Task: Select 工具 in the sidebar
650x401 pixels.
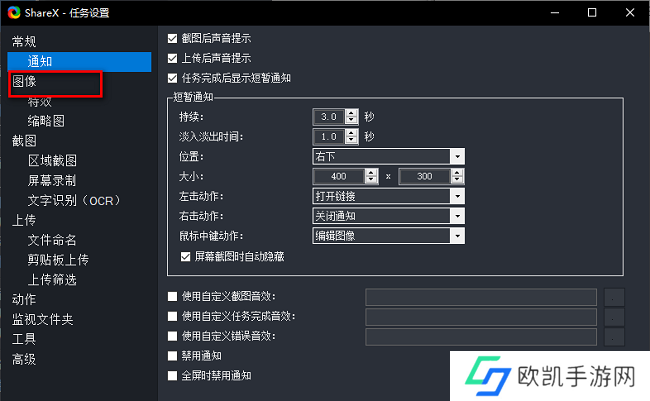Action: pyautogui.click(x=24, y=339)
